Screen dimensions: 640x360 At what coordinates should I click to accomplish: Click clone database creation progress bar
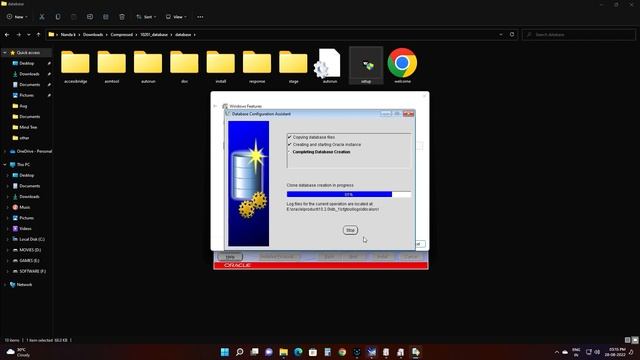point(349,194)
